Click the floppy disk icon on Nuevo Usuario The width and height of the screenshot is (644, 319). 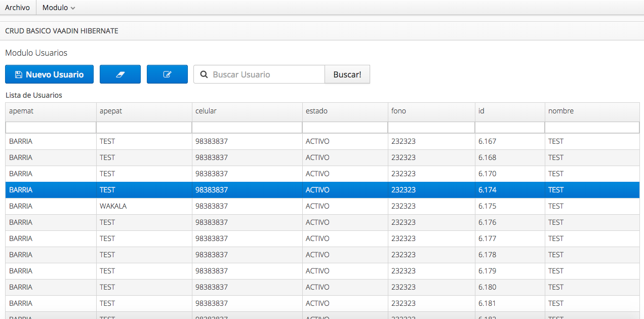tap(19, 74)
